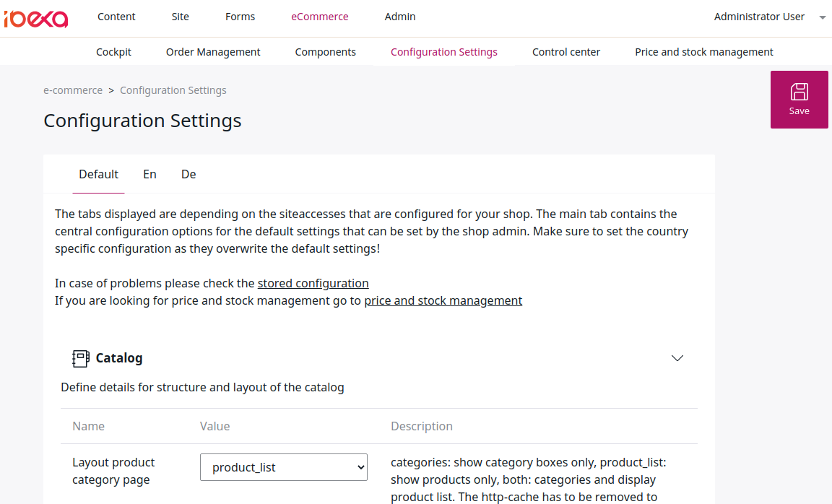Viewport: 832px width, 504px height.
Task: Follow the price and stock management link
Action: click(443, 301)
